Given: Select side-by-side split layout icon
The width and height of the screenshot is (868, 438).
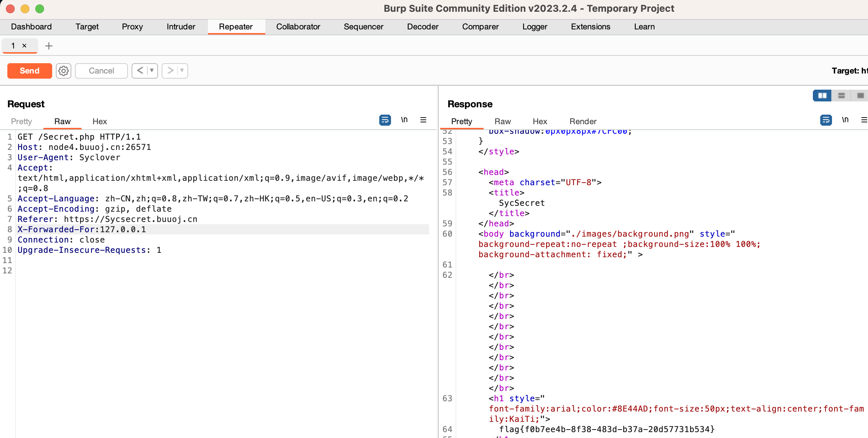Looking at the screenshot, I should 822,96.
